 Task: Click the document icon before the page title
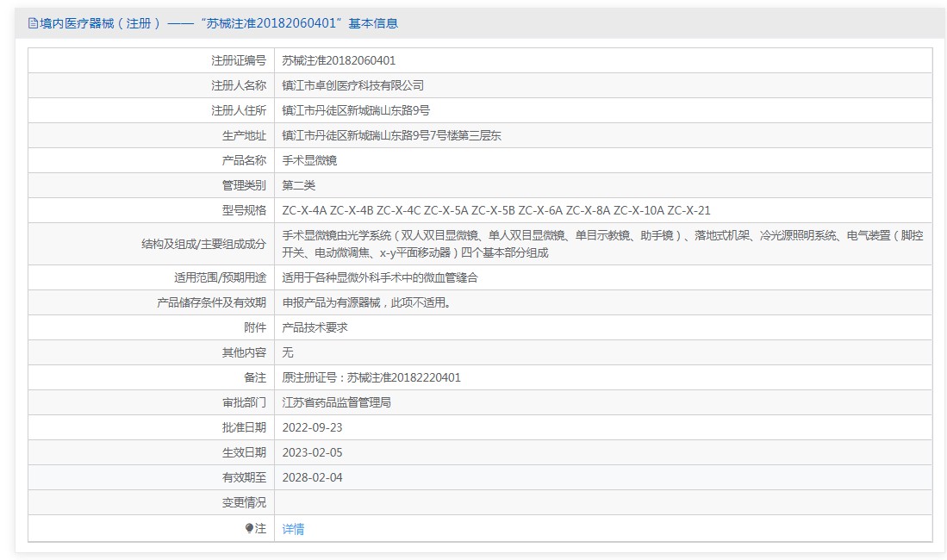[x=33, y=23]
